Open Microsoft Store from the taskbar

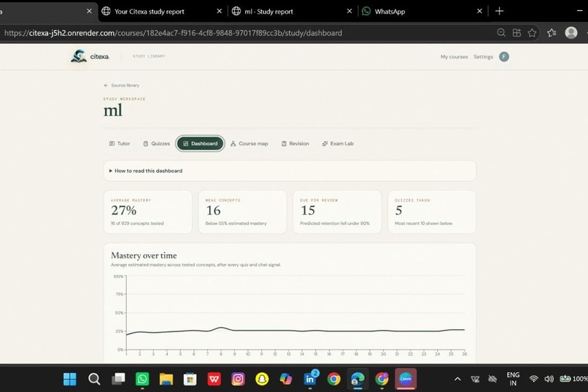(x=190, y=379)
